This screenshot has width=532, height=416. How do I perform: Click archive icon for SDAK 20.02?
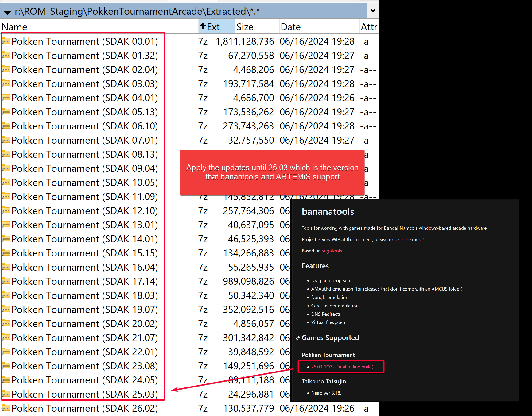[6, 323]
